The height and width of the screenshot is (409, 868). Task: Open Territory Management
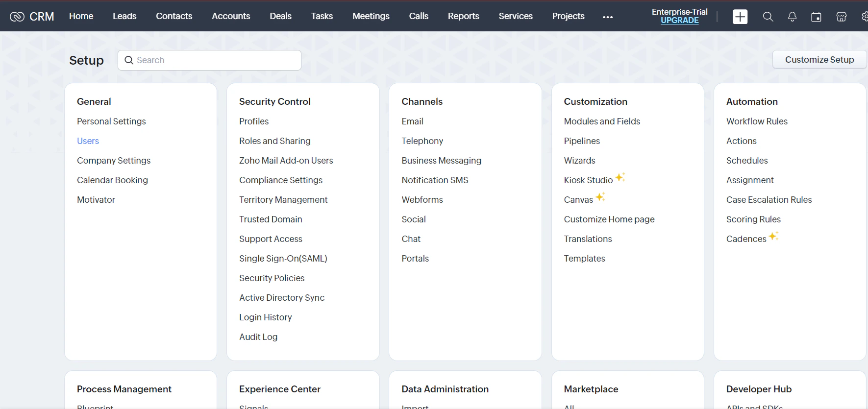283,200
